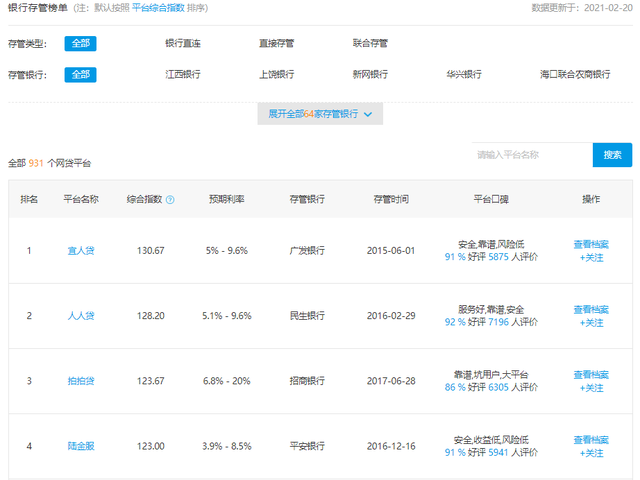Select rate cell 6.8% - 20%
640x480 pixels.
tap(227, 381)
